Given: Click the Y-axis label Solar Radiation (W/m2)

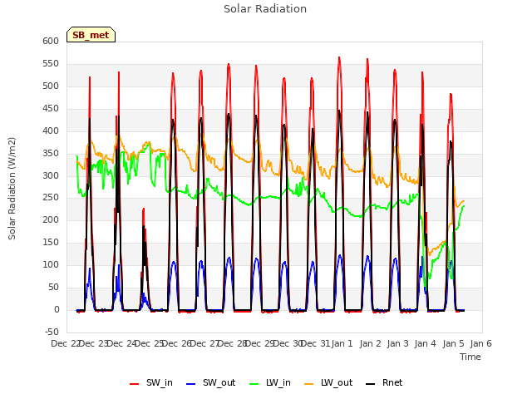Looking at the screenshot, I should click(12, 189).
